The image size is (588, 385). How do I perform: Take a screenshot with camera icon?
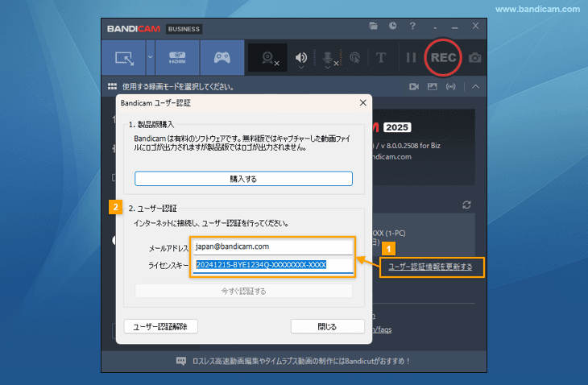click(474, 58)
